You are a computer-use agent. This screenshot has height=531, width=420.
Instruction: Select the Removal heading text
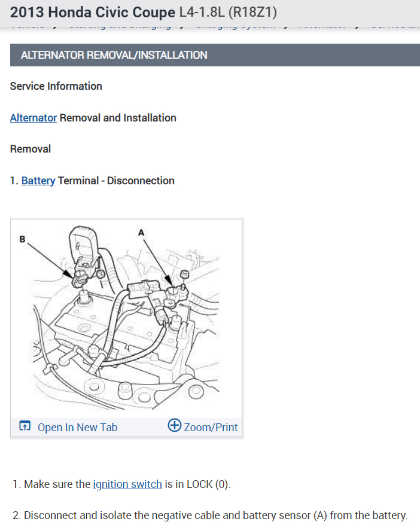[31, 149]
